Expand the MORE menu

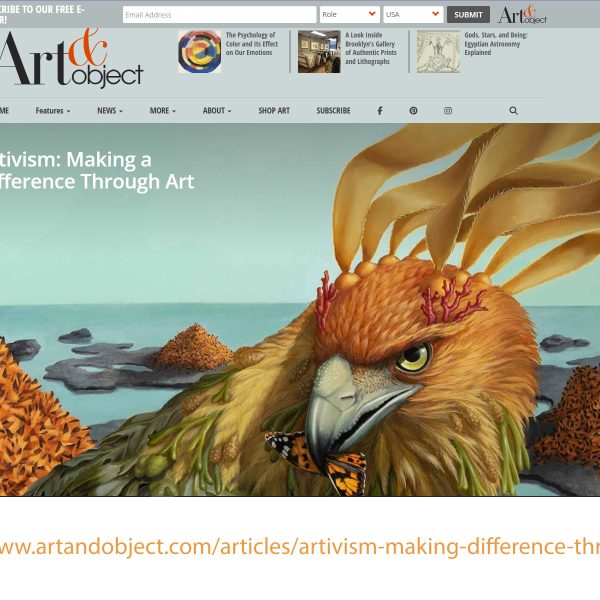(x=163, y=111)
